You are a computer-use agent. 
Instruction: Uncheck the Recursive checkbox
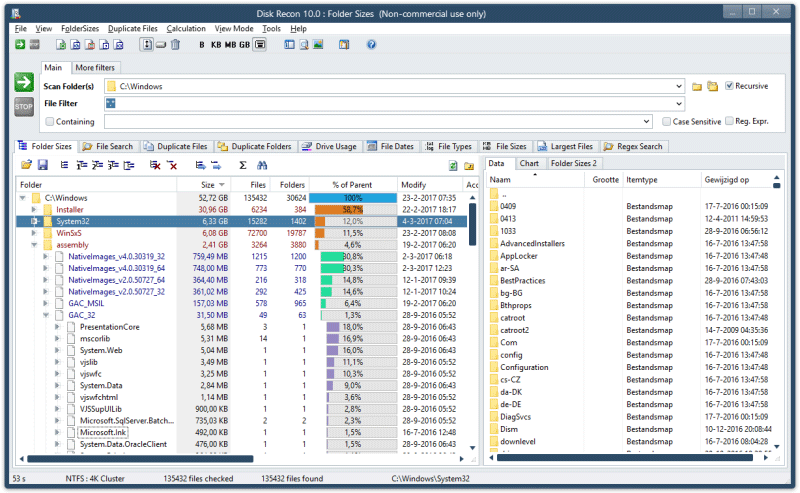pos(730,86)
